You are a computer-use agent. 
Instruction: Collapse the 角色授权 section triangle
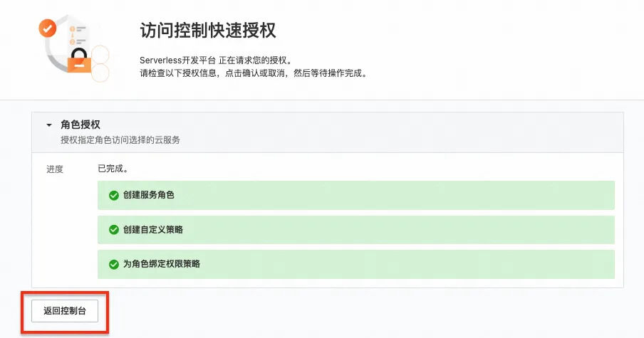[49, 125]
